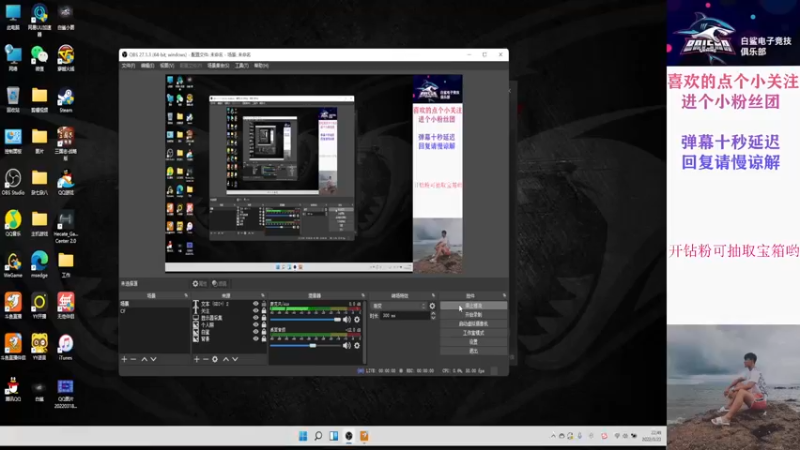Screen dimensions: 800x450
Task: Open OBS Studio desktop shortcut
Action: click(13, 182)
